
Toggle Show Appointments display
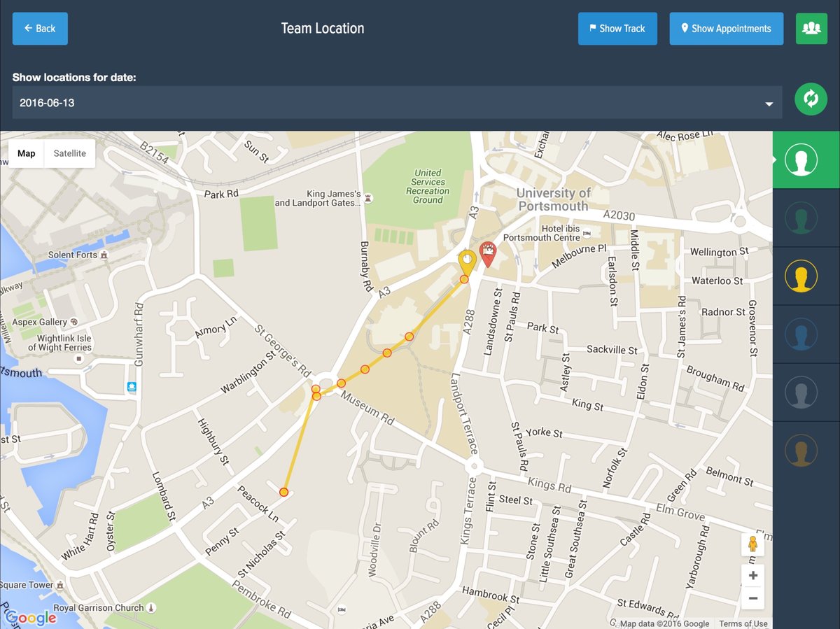[x=726, y=29]
